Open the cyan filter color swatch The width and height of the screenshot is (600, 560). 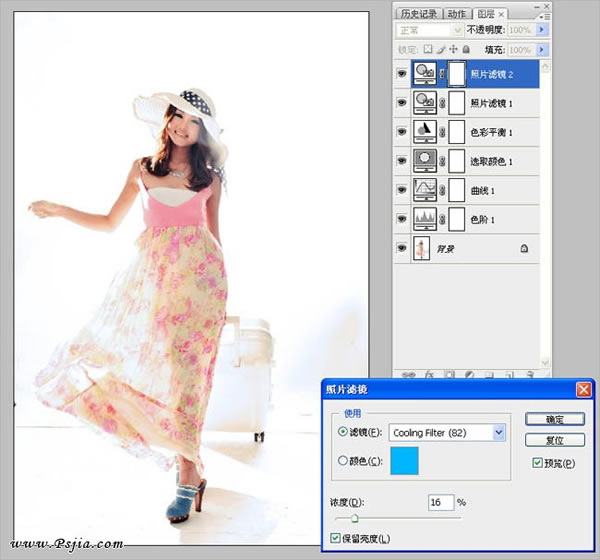(x=404, y=461)
